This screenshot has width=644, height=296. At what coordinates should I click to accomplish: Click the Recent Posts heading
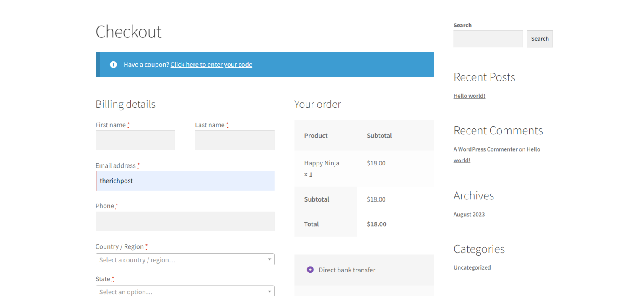[x=484, y=77]
